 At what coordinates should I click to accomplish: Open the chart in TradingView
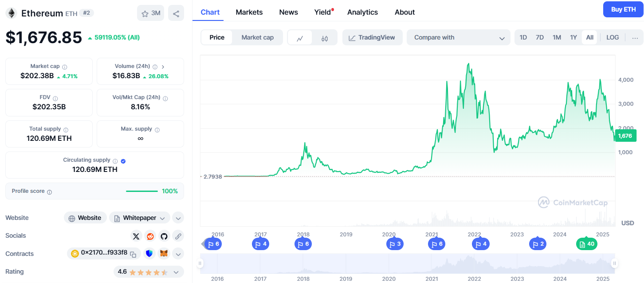(x=372, y=37)
